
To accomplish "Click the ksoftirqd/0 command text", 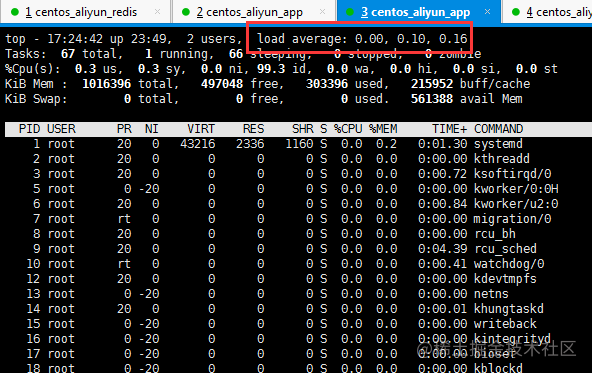I will [x=512, y=174].
